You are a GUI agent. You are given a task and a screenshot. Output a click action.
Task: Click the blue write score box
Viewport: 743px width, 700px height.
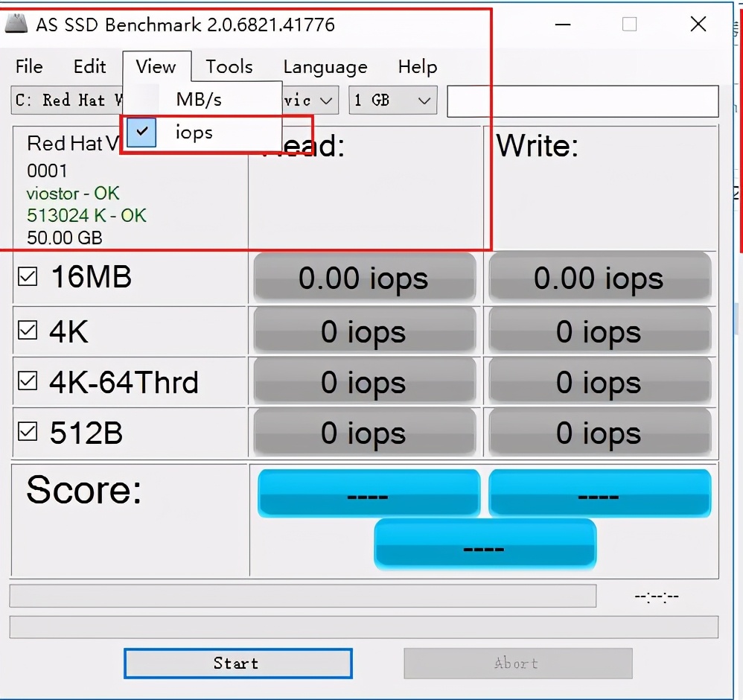[x=599, y=493]
